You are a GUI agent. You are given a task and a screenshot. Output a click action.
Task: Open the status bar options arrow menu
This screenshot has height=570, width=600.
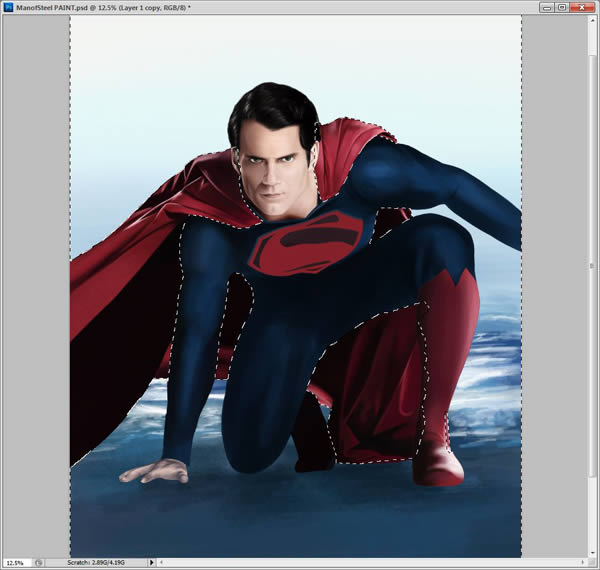(x=152, y=563)
